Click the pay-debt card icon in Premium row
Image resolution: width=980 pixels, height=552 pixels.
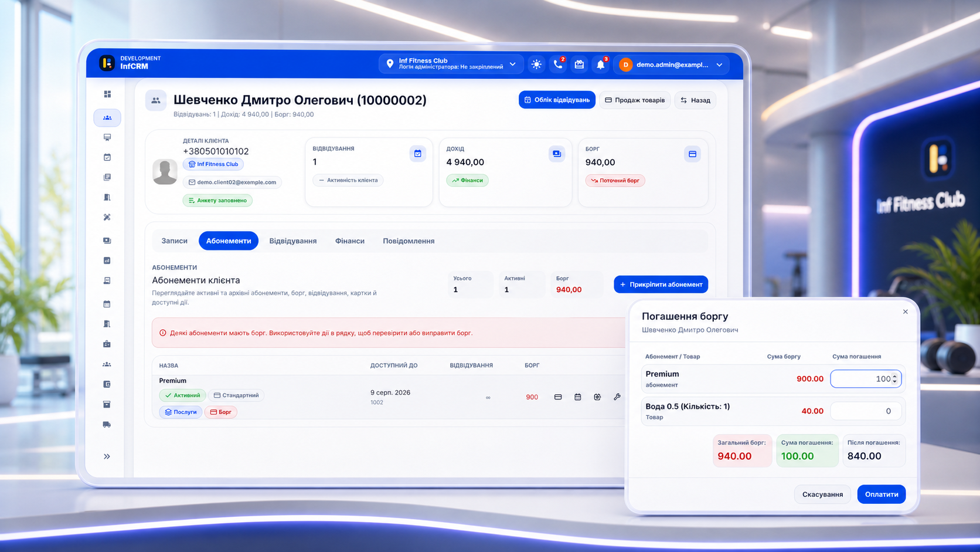558,397
